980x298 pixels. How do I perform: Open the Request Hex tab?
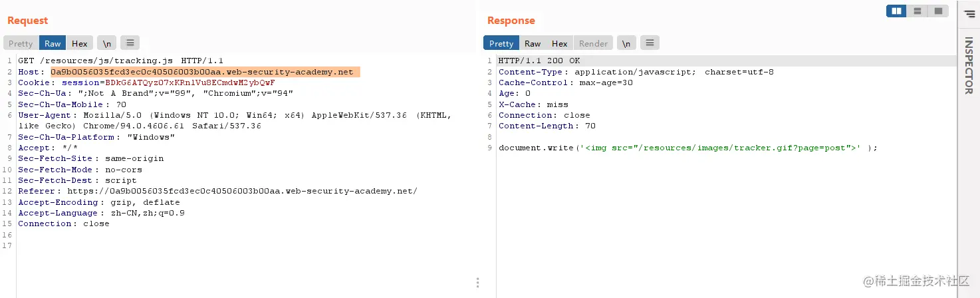pyautogui.click(x=80, y=43)
